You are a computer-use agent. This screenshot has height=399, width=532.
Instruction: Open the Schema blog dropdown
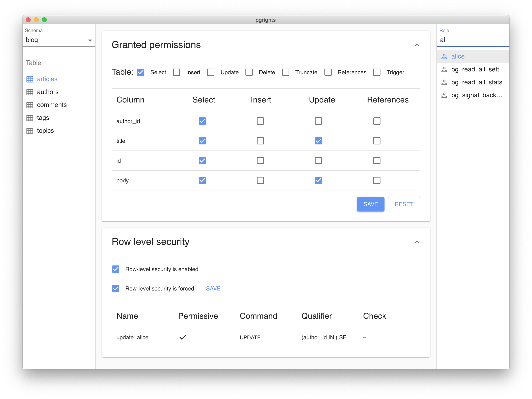click(59, 40)
